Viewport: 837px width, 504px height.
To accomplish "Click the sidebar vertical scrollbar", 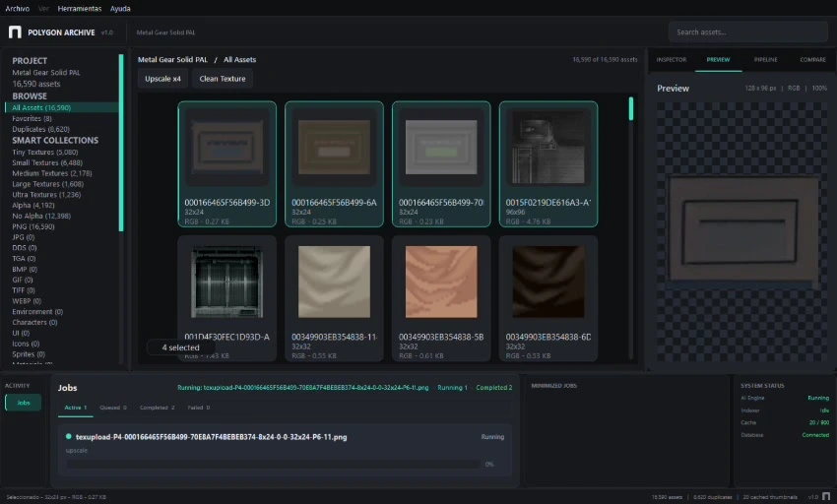I will coord(121,143).
